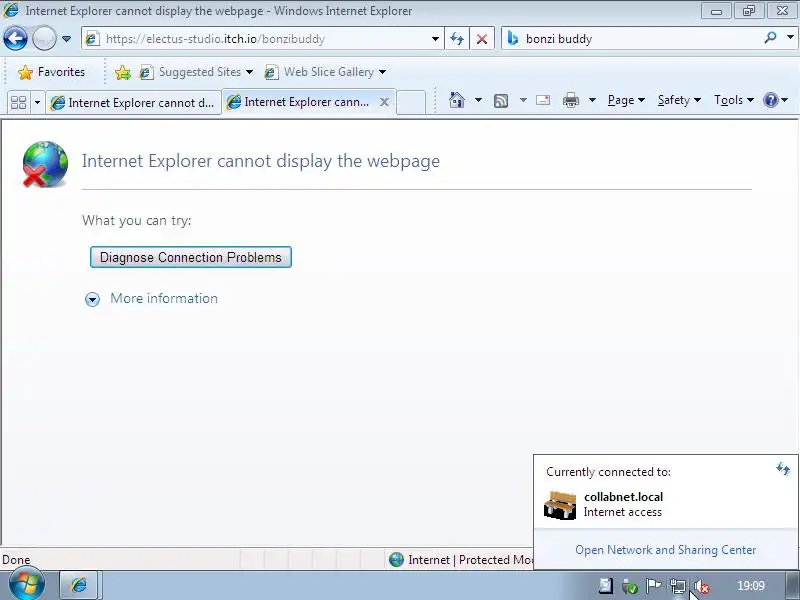Click the Internet | Protected Mode status zone
The height and width of the screenshot is (600, 800).
pyautogui.click(x=460, y=560)
